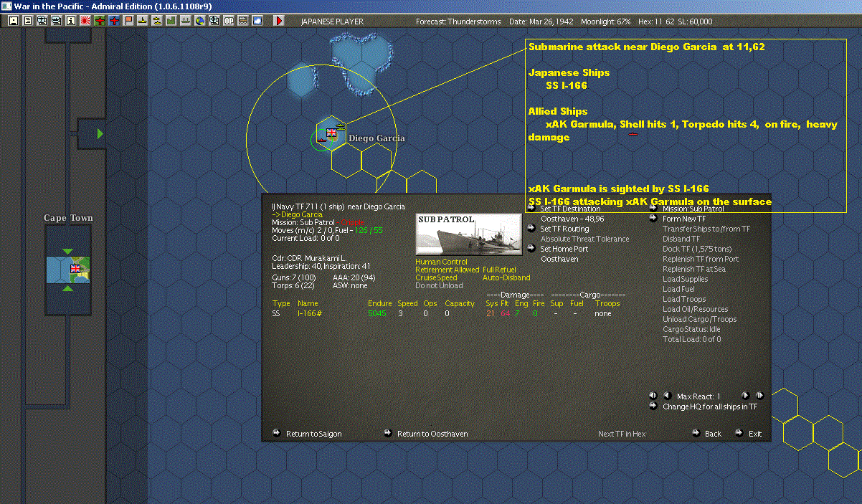
Task: Click the globe toolbar icon
Action: (x=200, y=22)
